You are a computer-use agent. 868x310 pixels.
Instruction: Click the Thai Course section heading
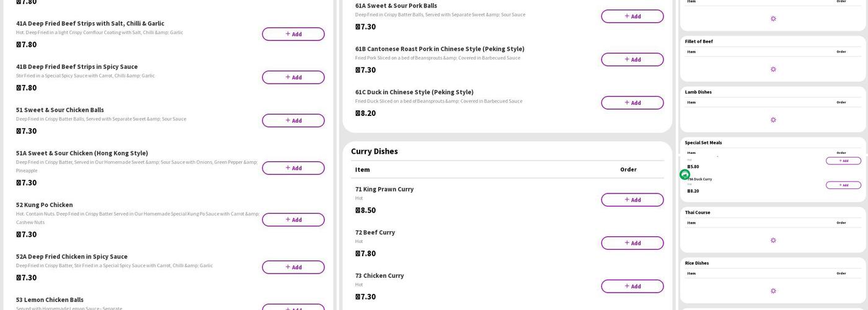point(697,212)
